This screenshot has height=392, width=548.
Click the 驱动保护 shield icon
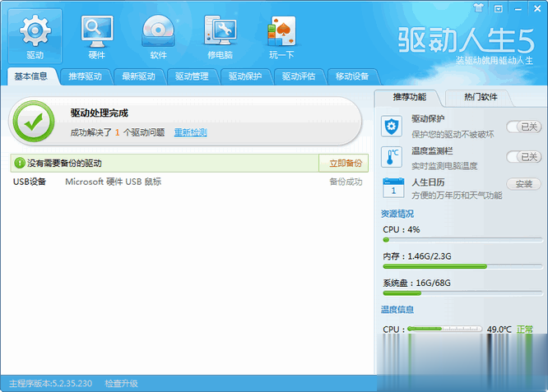click(392, 126)
